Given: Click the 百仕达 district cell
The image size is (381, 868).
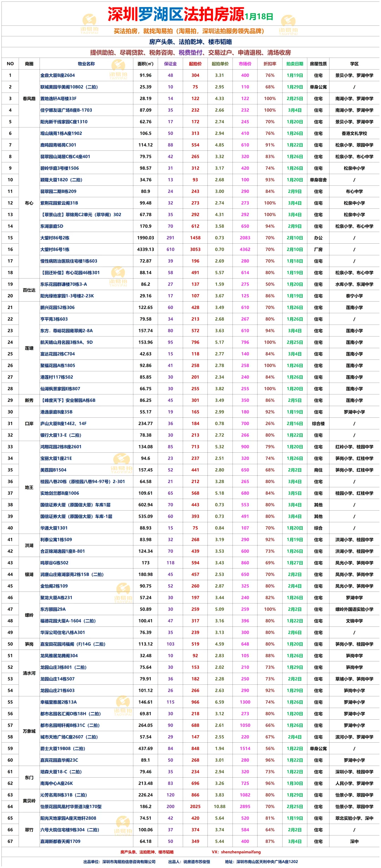Looking at the screenshot, I should (x=29, y=290).
